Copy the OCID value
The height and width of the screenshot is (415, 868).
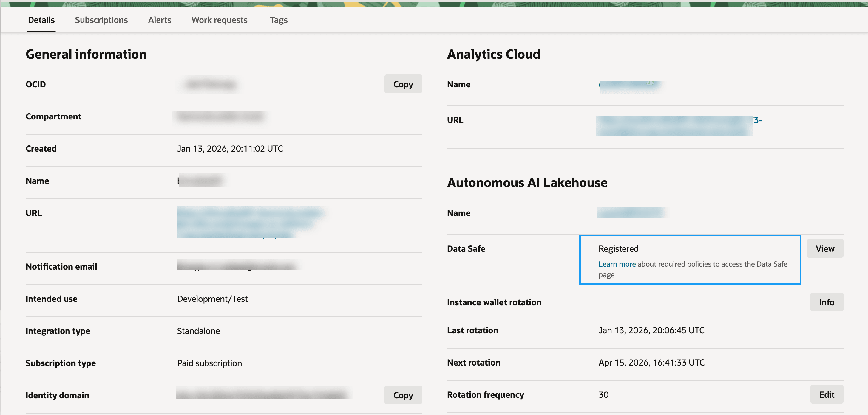403,84
